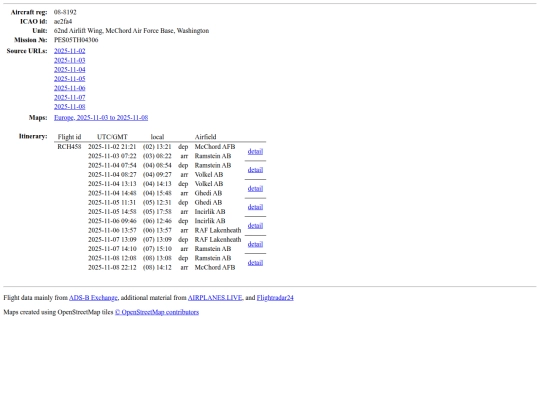
Task: Open source URL 2025-11-06
Action: (70, 88)
